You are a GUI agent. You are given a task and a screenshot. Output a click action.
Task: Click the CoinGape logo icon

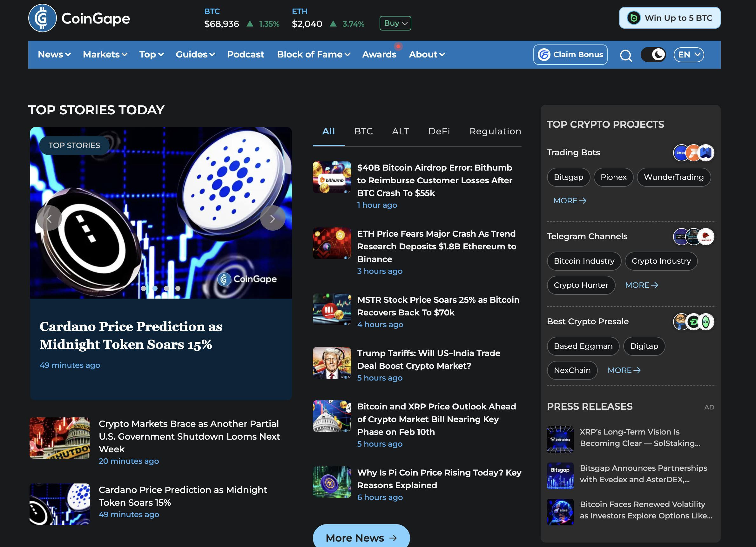point(42,18)
